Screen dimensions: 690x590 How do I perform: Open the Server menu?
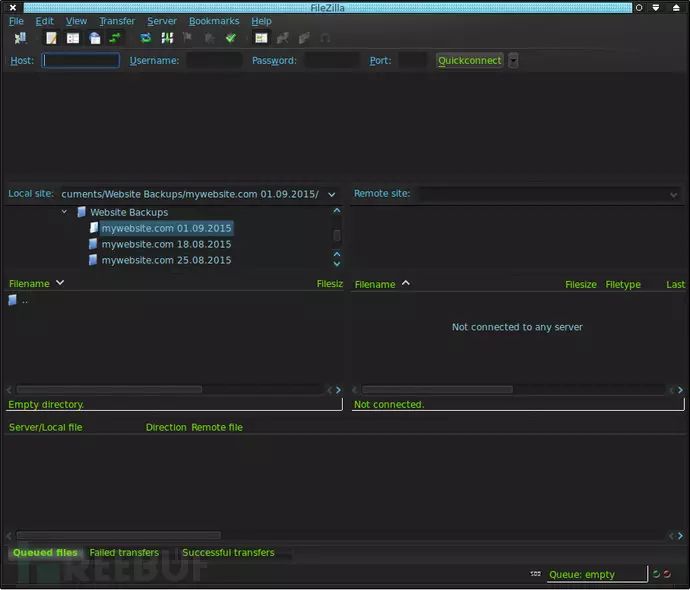[x=162, y=21]
